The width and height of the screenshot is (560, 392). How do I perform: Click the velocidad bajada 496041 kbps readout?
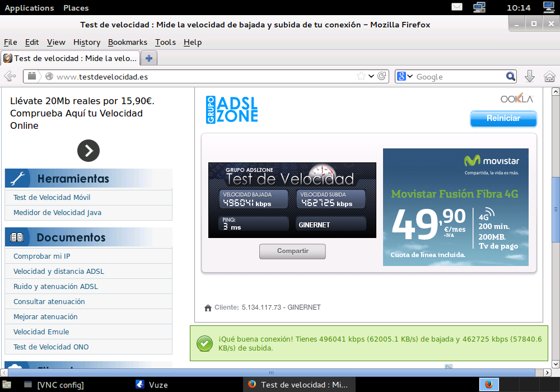tap(253, 199)
